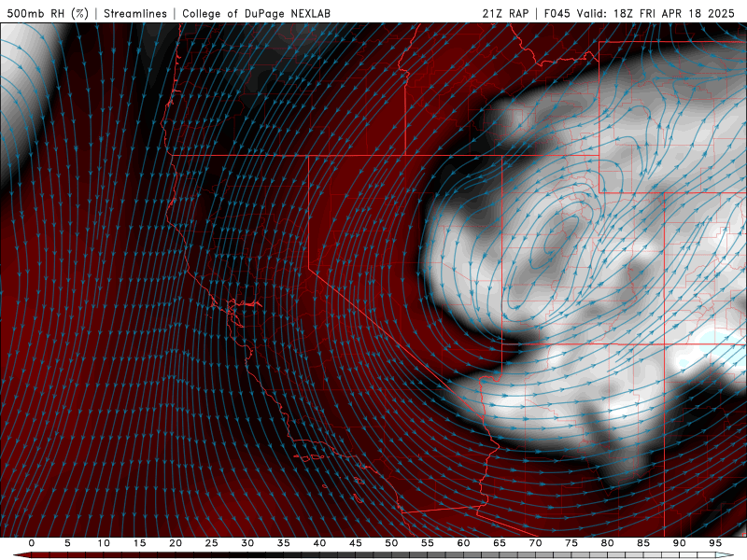Screen dimensions: 747x560
Task: Click the "50" value on the color scale
Action: (x=391, y=543)
